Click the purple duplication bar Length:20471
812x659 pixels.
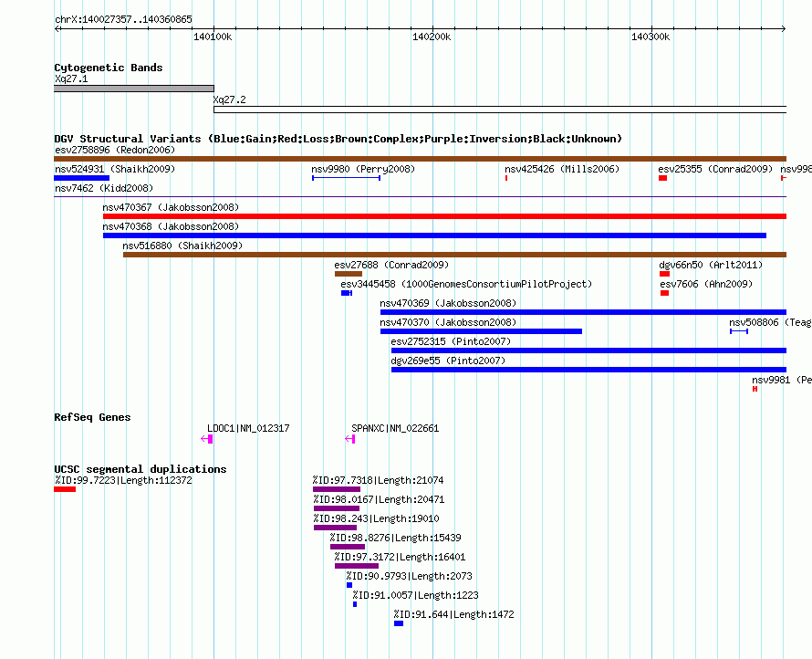pyautogui.click(x=337, y=508)
